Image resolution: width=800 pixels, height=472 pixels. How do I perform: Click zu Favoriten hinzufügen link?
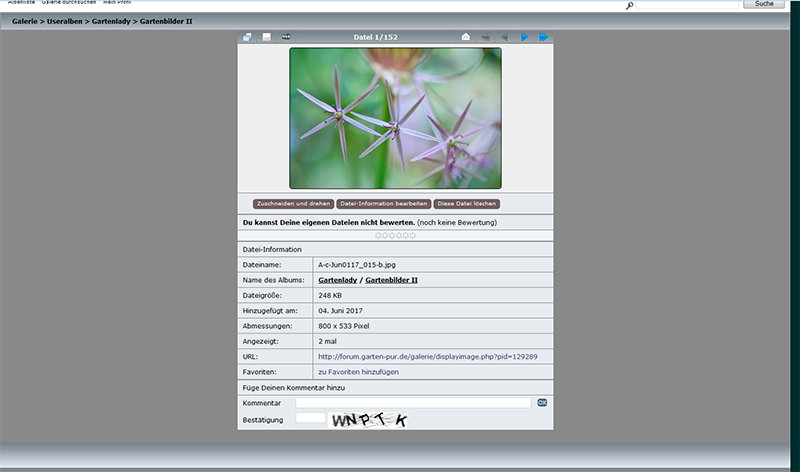tap(359, 372)
